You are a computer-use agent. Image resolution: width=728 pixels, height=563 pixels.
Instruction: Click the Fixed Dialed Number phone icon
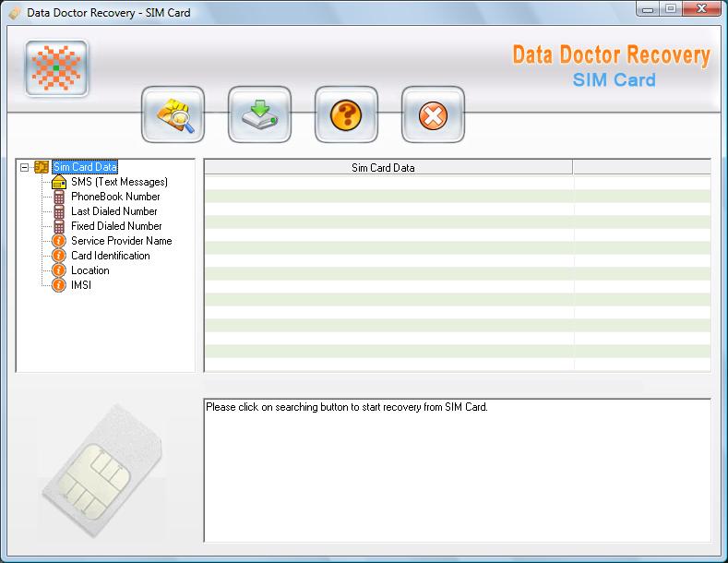[59, 226]
